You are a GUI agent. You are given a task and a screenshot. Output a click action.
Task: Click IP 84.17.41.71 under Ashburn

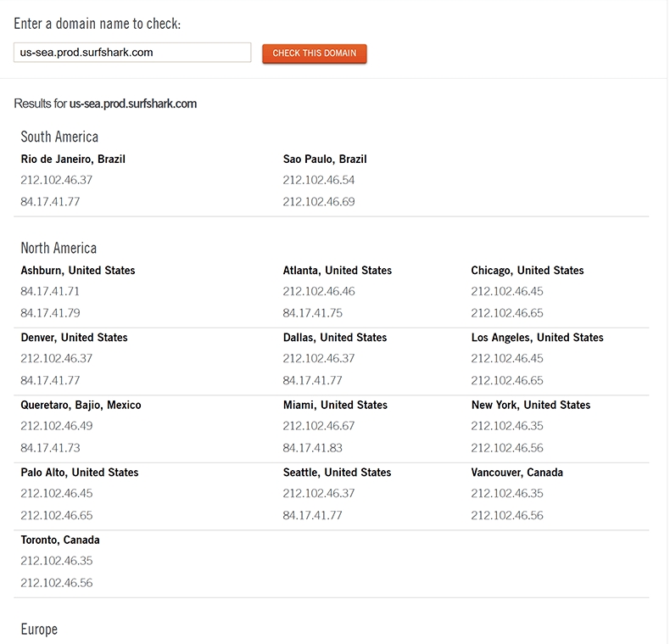pos(50,291)
